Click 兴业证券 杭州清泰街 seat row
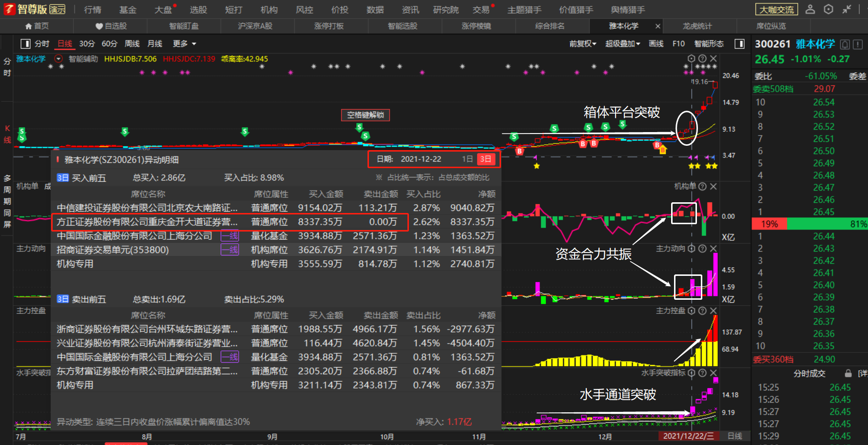The height and width of the screenshot is (445, 868). click(276, 343)
